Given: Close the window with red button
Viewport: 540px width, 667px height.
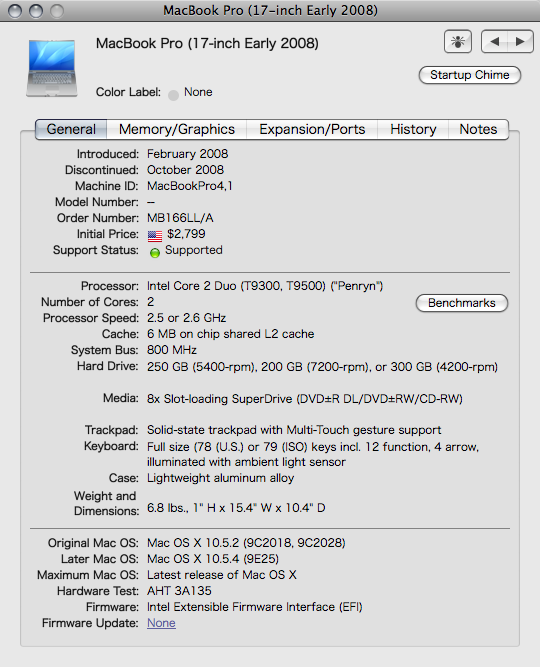Looking at the screenshot, I should 15,11.
